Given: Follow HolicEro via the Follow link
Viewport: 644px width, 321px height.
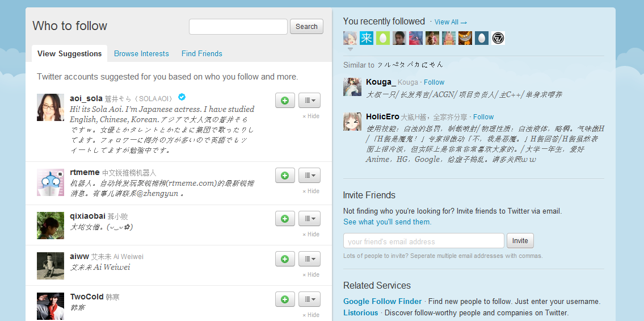Looking at the screenshot, I should [x=483, y=116].
